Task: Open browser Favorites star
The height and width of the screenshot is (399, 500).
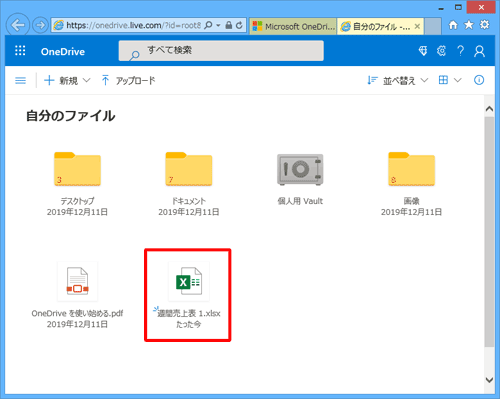Action: point(469,25)
